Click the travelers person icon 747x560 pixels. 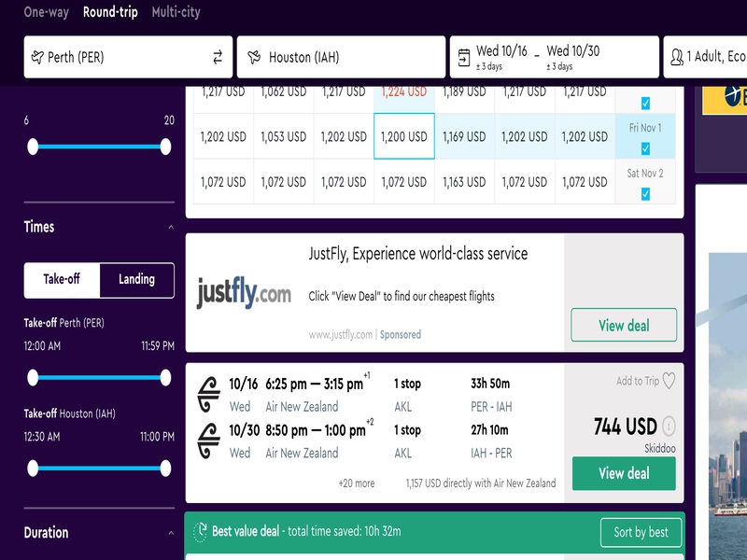[676, 57]
